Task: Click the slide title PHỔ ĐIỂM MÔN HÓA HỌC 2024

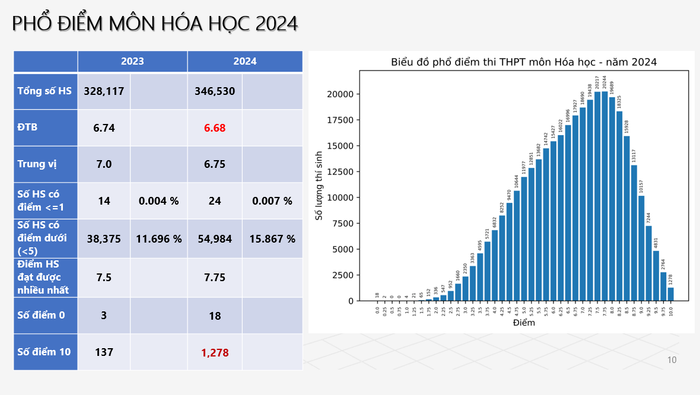Action: tap(154, 23)
